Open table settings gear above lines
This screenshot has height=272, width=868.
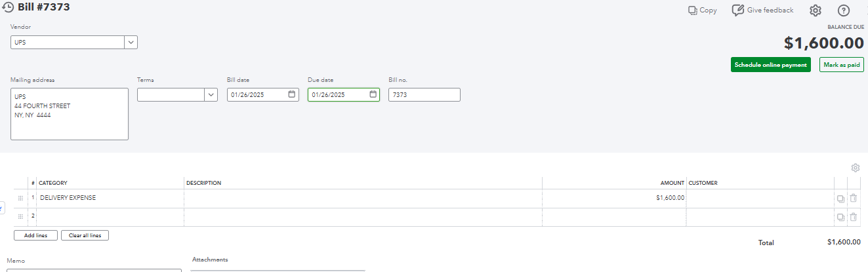pyautogui.click(x=856, y=168)
